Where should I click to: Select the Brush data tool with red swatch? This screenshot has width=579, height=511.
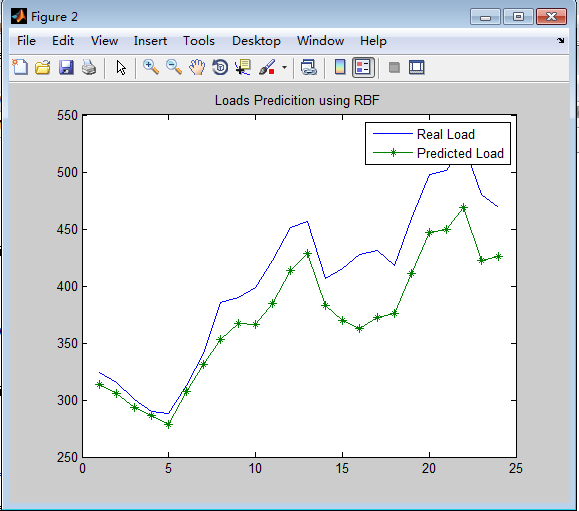[x=267, y=68]
